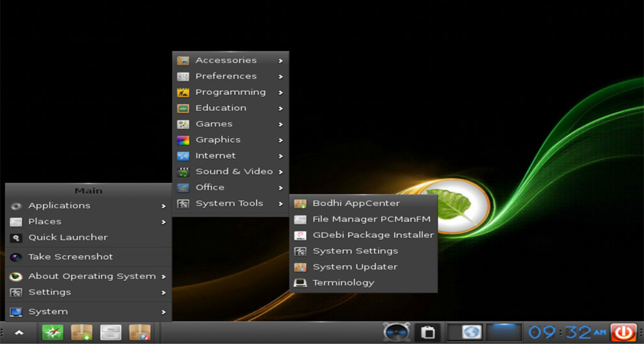The width and height of the screenshot is (644, 344).
Task: Expand the Places submenu arrow
Action: [x=163, y=222]
